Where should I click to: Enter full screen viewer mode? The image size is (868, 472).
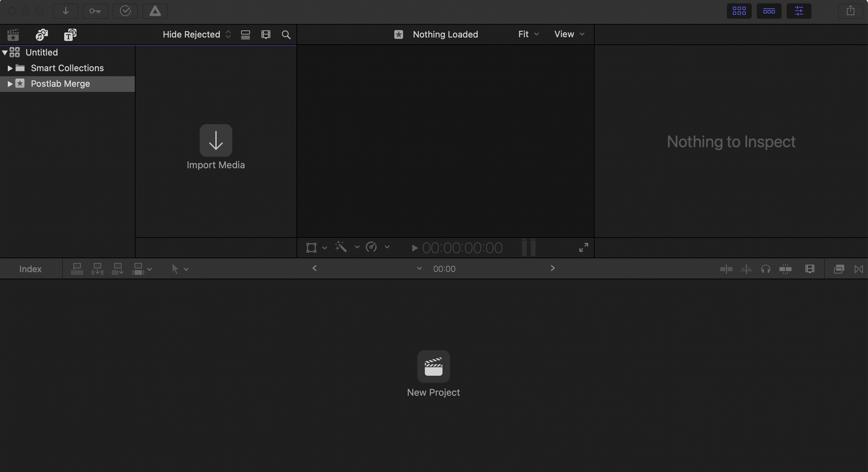click(x=584, y=247)
